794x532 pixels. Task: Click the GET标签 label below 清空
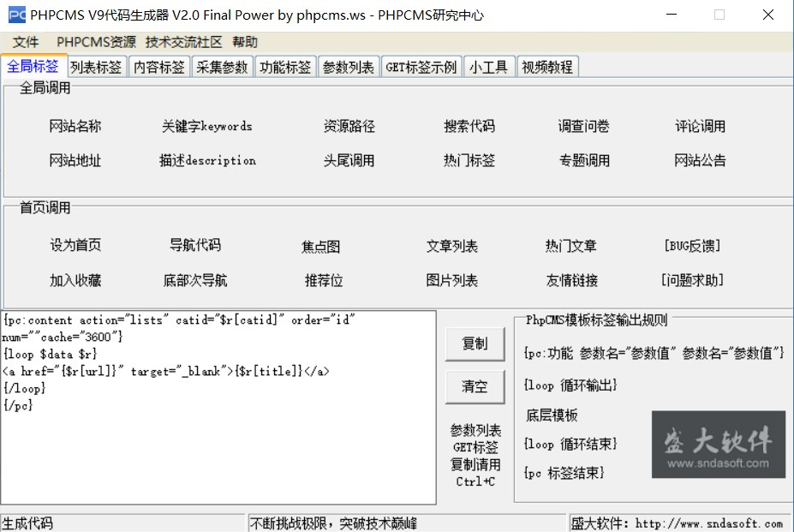click(x=475, y=447)
